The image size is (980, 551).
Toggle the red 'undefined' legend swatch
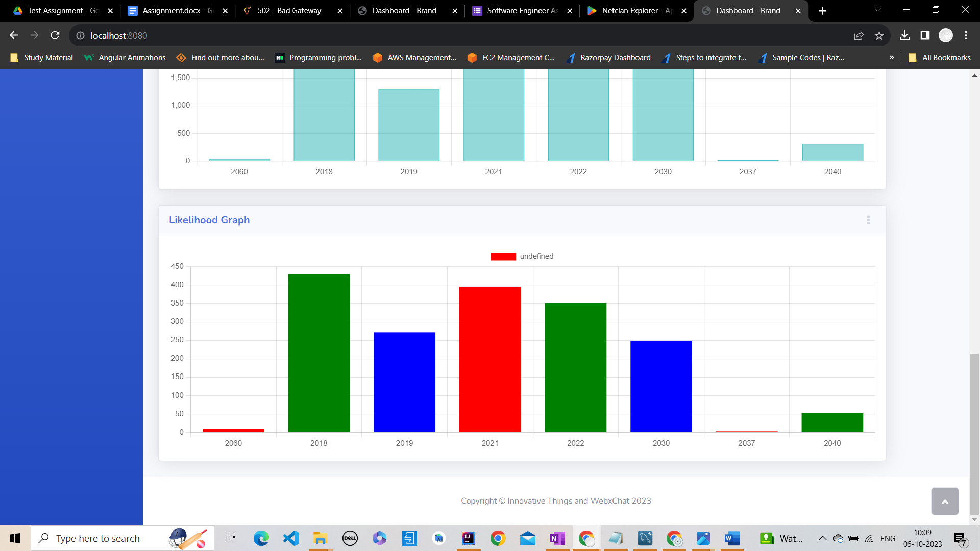(x=503, y=256)
